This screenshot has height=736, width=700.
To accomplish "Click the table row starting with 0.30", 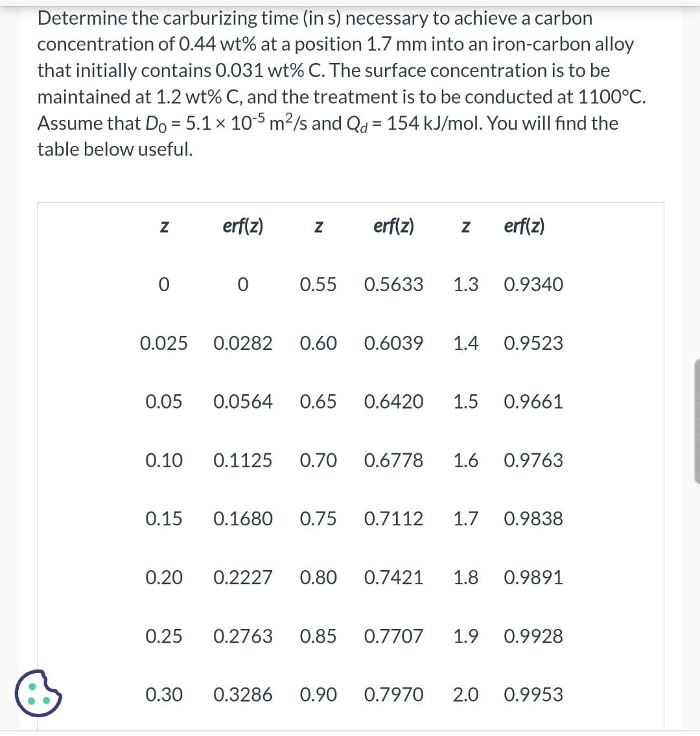I will 164,694.
